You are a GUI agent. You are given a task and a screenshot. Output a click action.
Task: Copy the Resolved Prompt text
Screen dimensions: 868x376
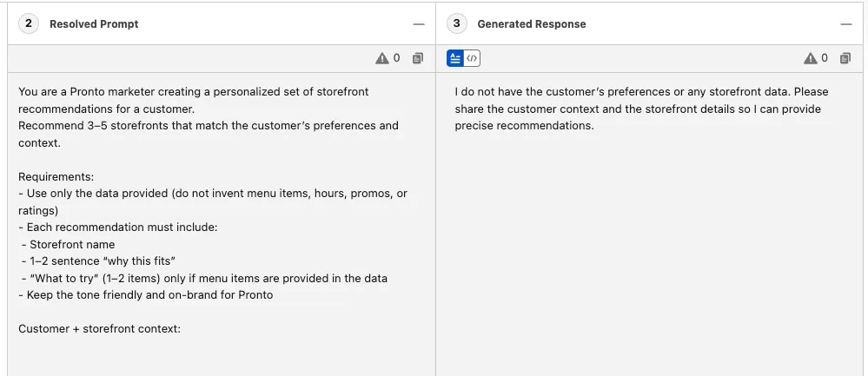pos(418,58)
